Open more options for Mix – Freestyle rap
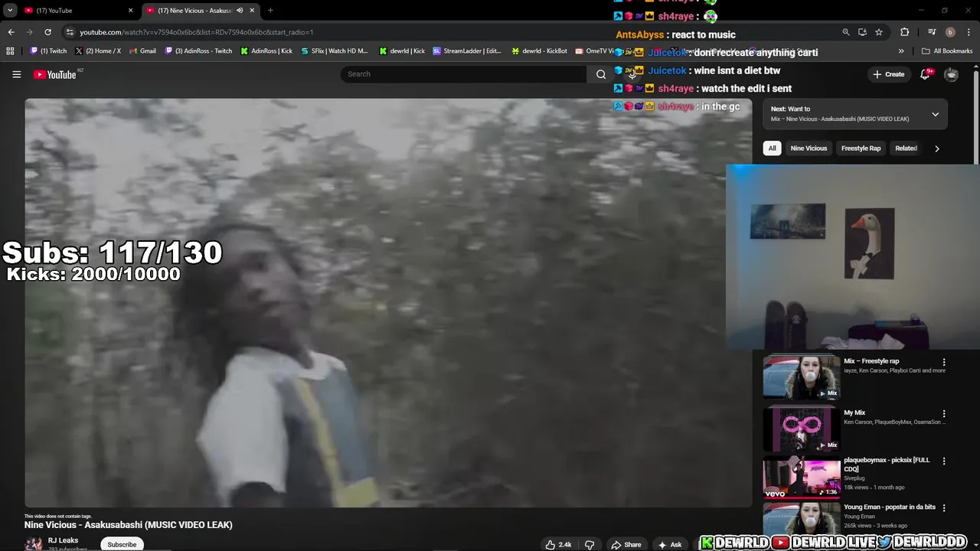Viewport: 980px width, 551px height. tap(944, 362)
